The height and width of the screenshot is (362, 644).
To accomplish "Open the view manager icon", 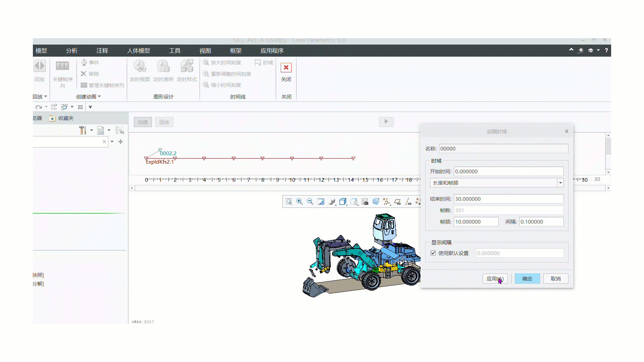I will coord(354,201).
